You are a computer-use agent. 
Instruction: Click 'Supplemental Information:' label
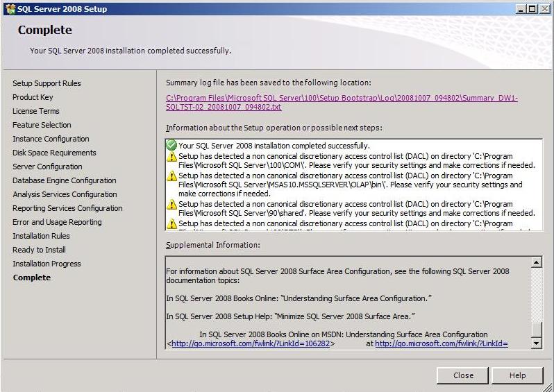213,245
